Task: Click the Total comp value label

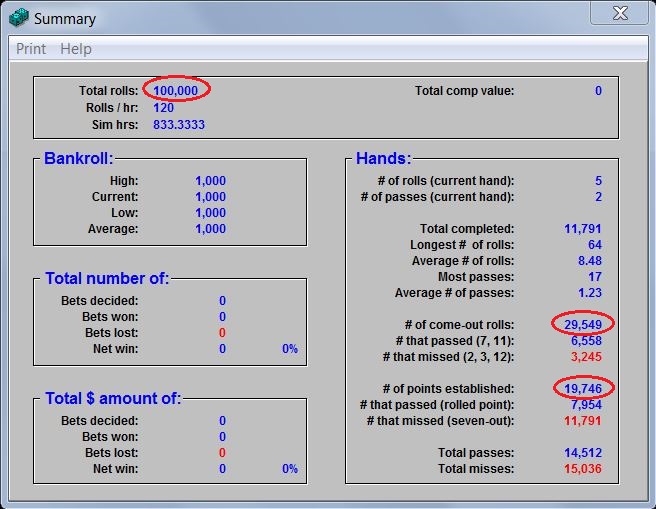Action: tap(464, 91)
